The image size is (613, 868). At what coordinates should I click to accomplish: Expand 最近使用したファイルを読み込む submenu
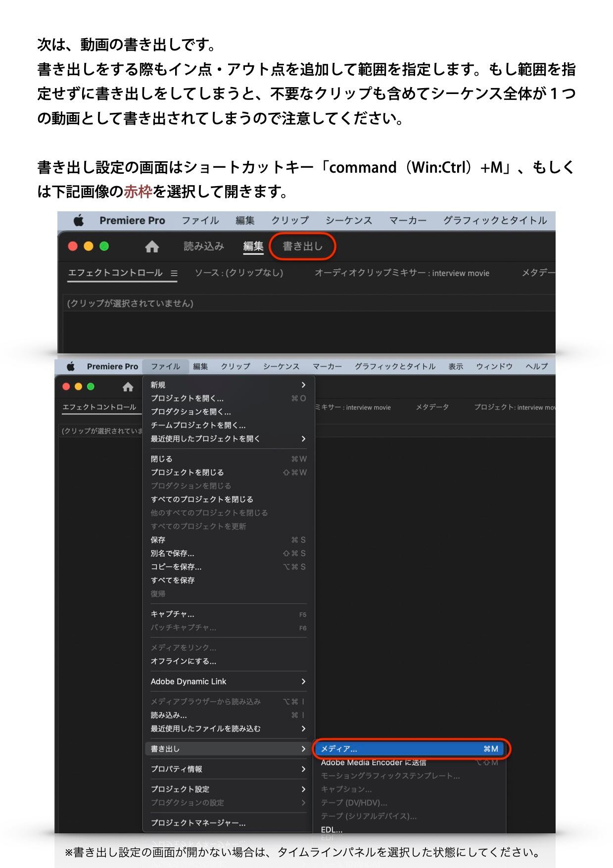click(x=229, y=728)
